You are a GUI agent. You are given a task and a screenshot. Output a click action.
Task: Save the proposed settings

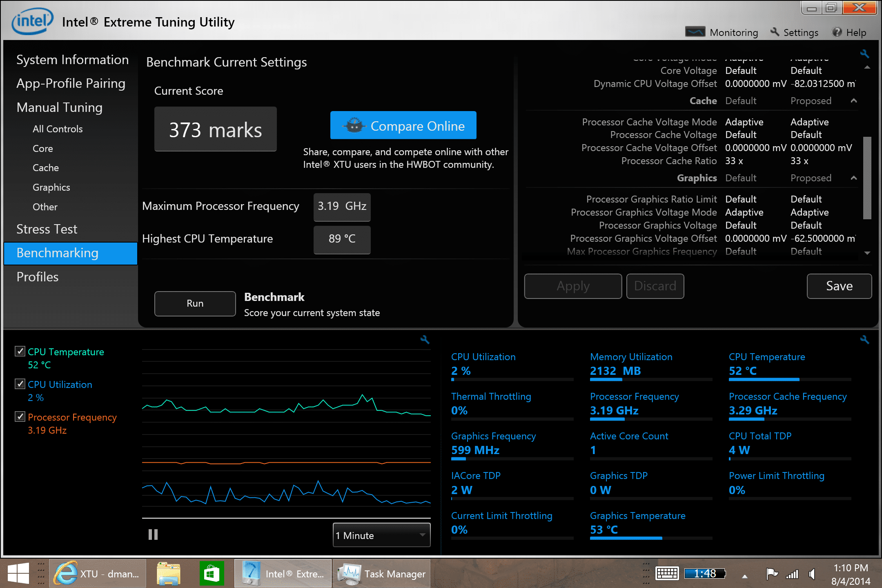(839, 286)
